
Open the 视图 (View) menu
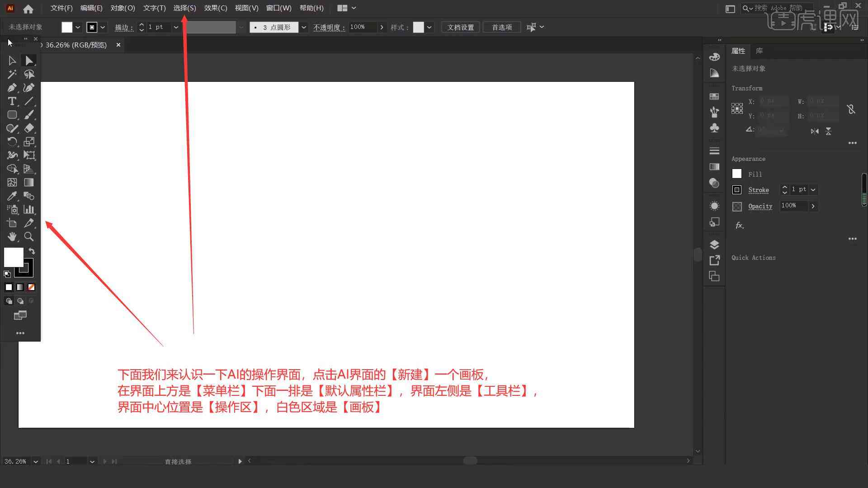246,8
